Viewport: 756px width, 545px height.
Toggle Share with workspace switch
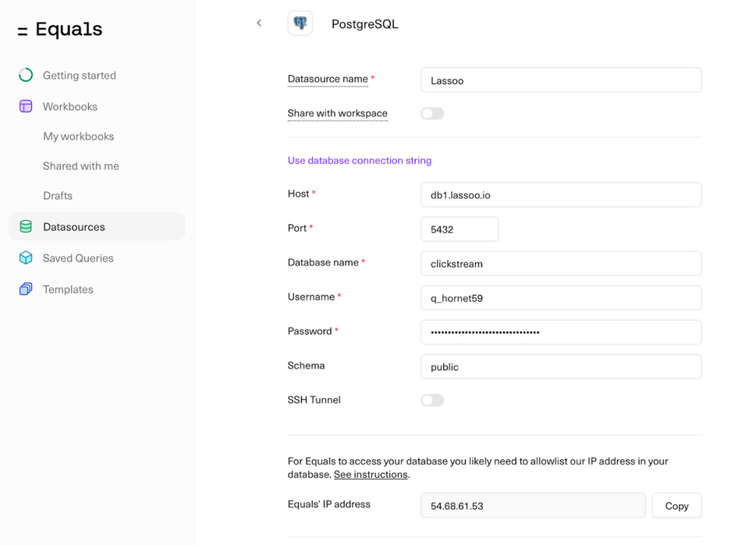(432, 113)
